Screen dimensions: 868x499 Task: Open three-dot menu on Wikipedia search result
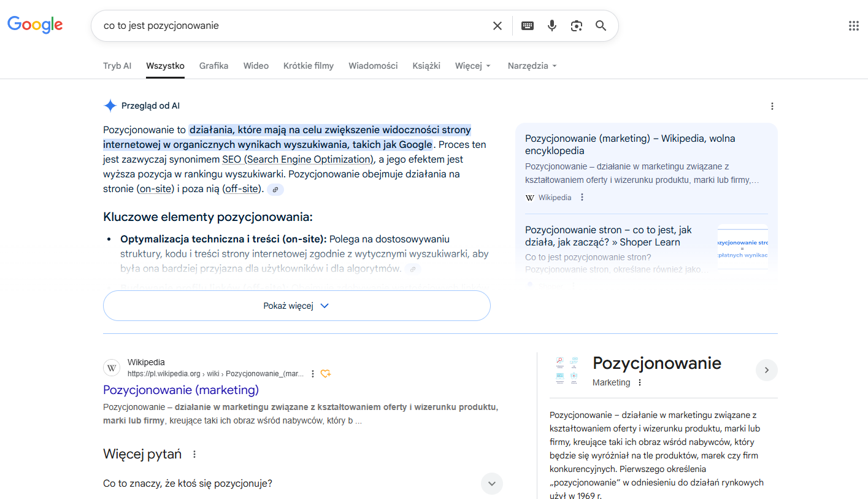pyautogui.click(x=313, y=374)
